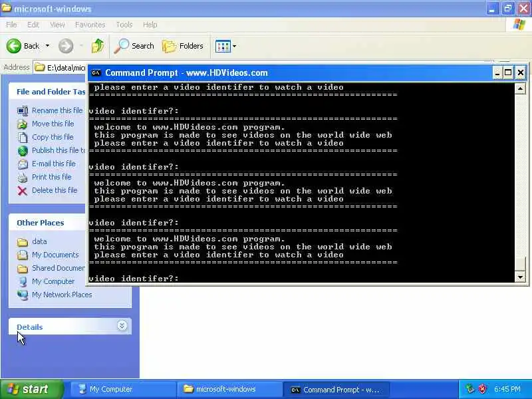Open My Documents in Other Places
This screenshot has height=399, width=532.
pyautogui.click(x=55, y=255)
